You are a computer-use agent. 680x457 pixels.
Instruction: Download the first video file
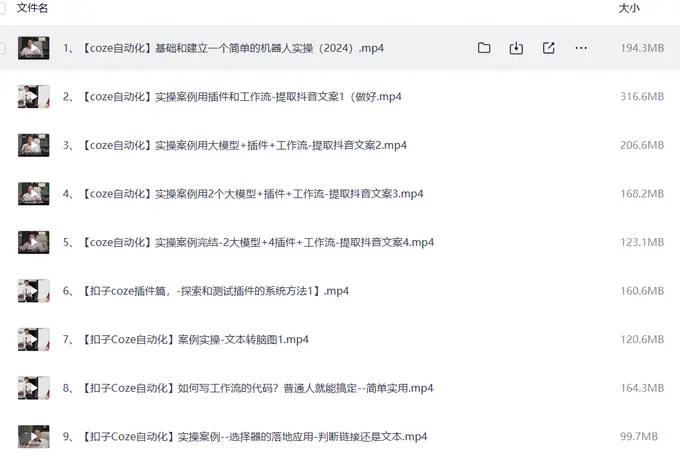click(516, 48)
